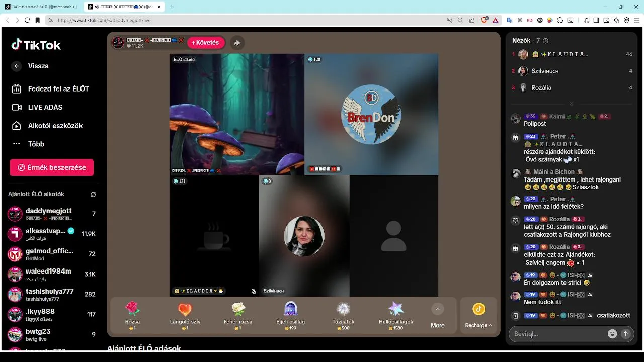
Task: Send a Rózsa gift
Action: pyautogui.click(x=132, y=315)
